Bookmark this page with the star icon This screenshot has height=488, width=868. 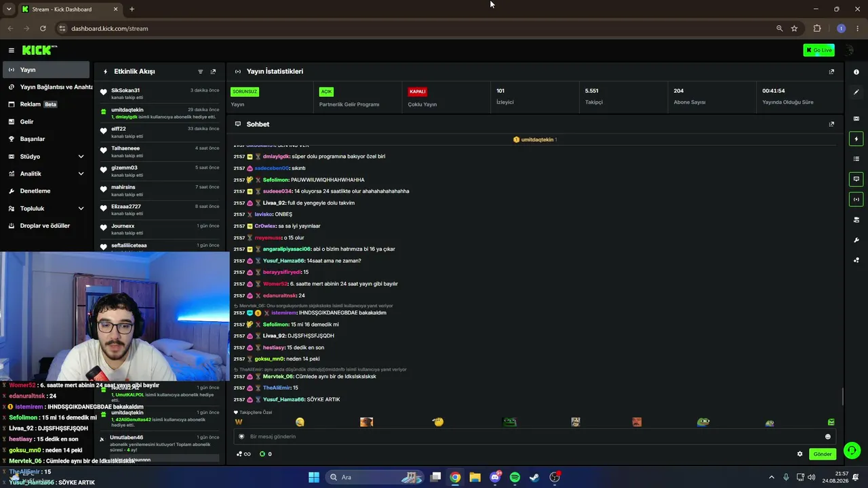point(794,28)
